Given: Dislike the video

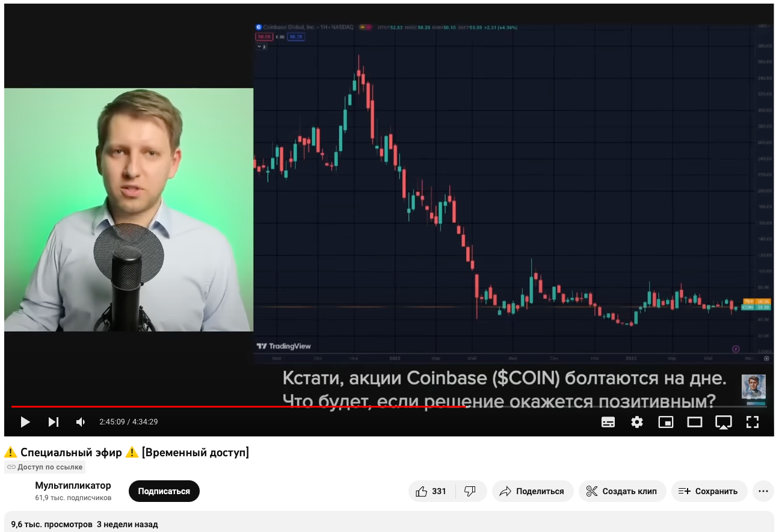Looking at the screenshot, I should [471, 491].
